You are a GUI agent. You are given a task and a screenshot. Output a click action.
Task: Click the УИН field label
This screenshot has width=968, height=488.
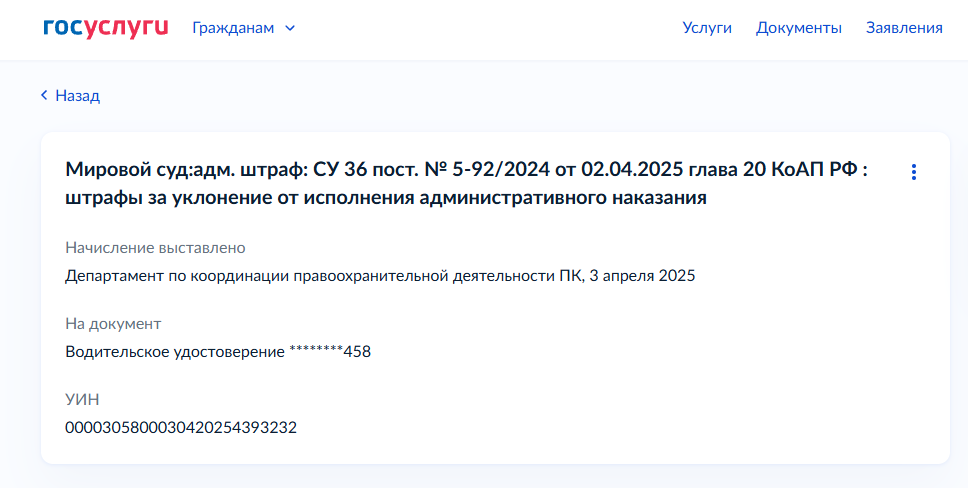(x=82, y=400)
